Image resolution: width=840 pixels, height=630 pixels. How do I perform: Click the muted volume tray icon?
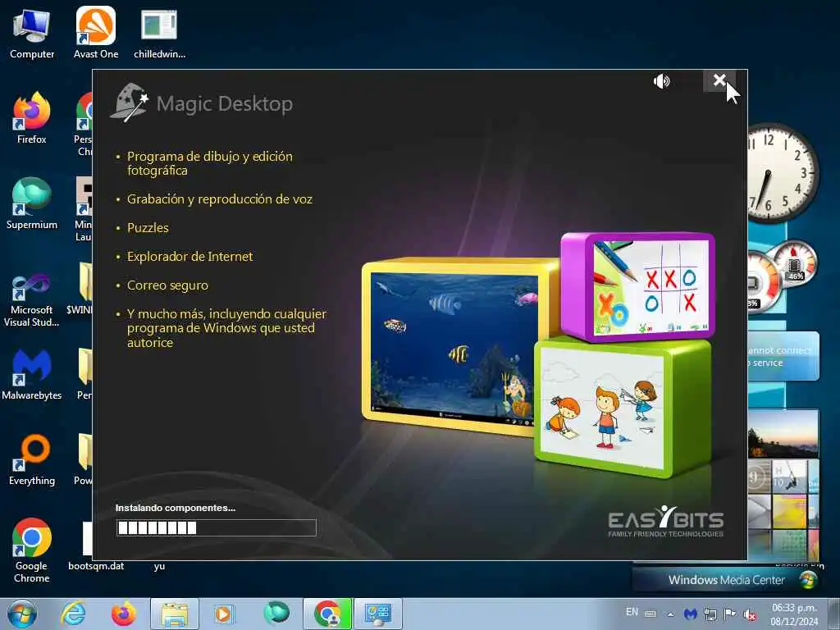pos(750,615)
